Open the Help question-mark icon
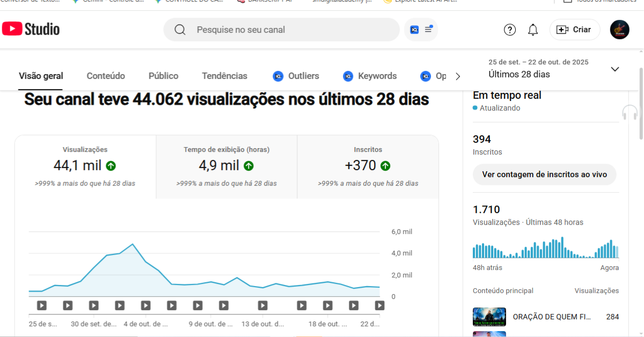This screenshot has width=644, height=337. 510,30
